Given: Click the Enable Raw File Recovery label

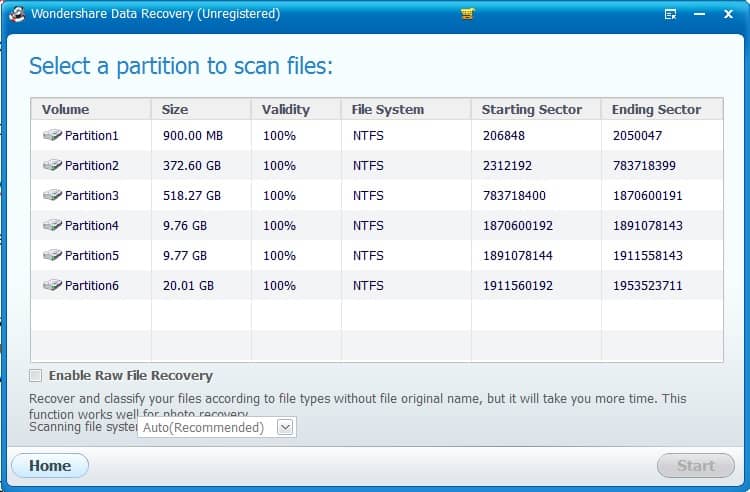Looking at the screenshot, I should (131, 376).
